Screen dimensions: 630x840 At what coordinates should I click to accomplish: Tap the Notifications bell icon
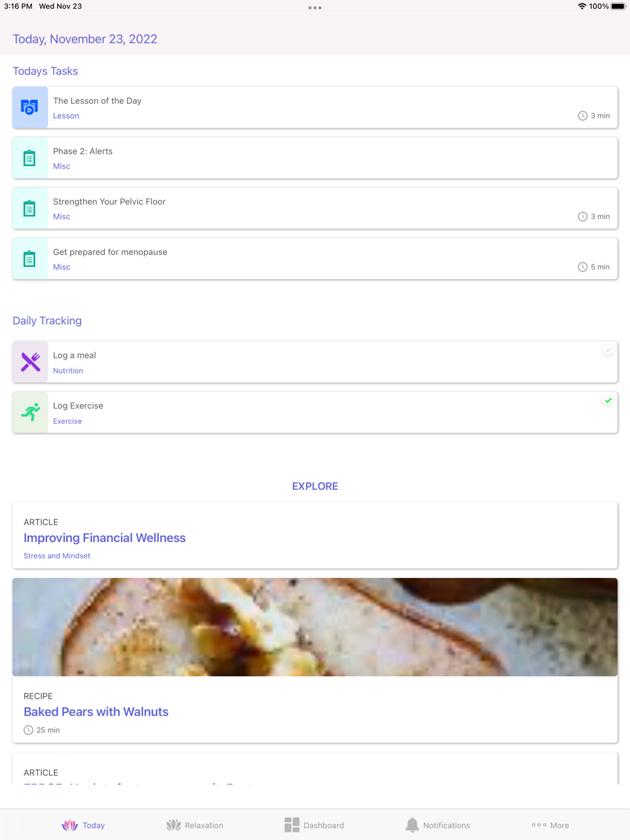[412, 825]
